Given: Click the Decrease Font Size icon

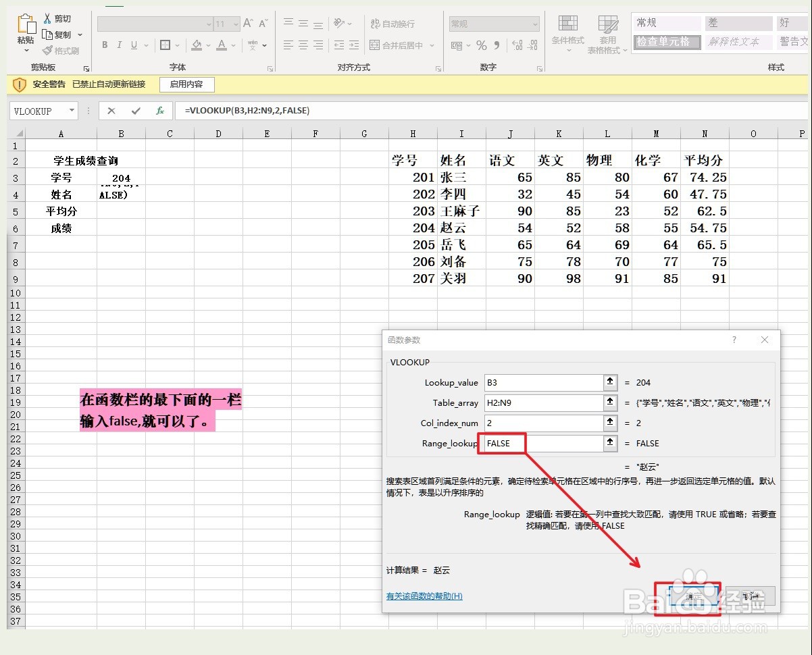Looking at the screenshot, I should (263, 24).
